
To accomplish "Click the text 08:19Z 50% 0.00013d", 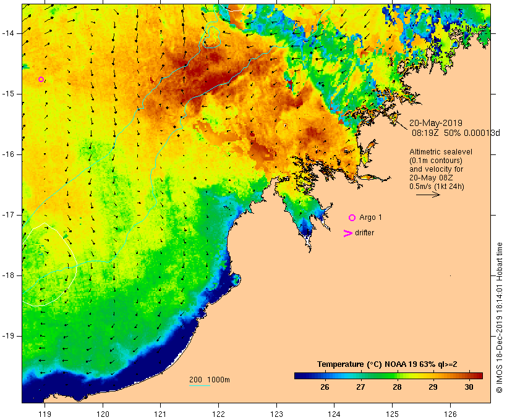I will pyautogui.click(x=456, y=133).
